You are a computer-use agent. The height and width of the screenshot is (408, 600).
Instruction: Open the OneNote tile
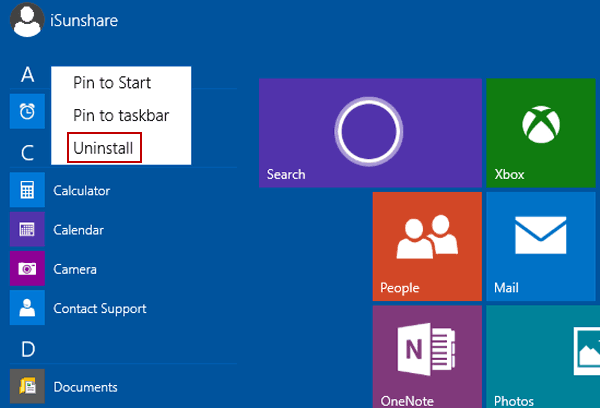tap(427, 357)
